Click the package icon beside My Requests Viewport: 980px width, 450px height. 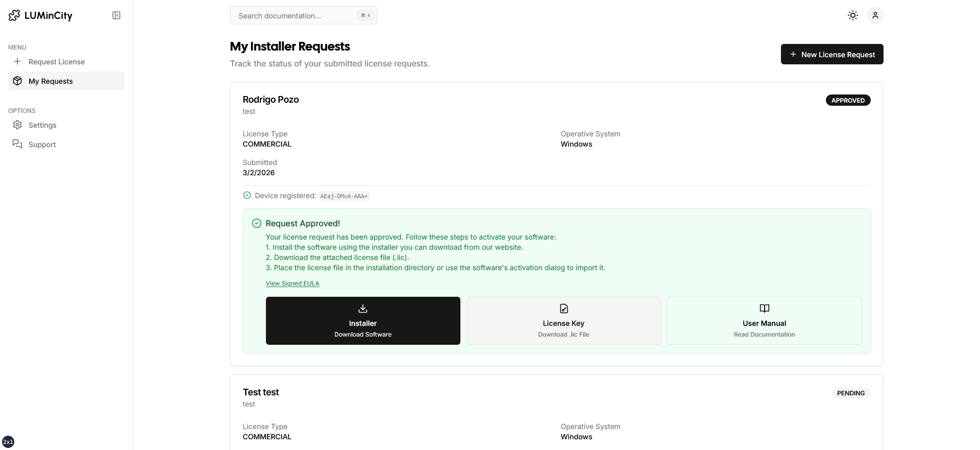(17, 81)
